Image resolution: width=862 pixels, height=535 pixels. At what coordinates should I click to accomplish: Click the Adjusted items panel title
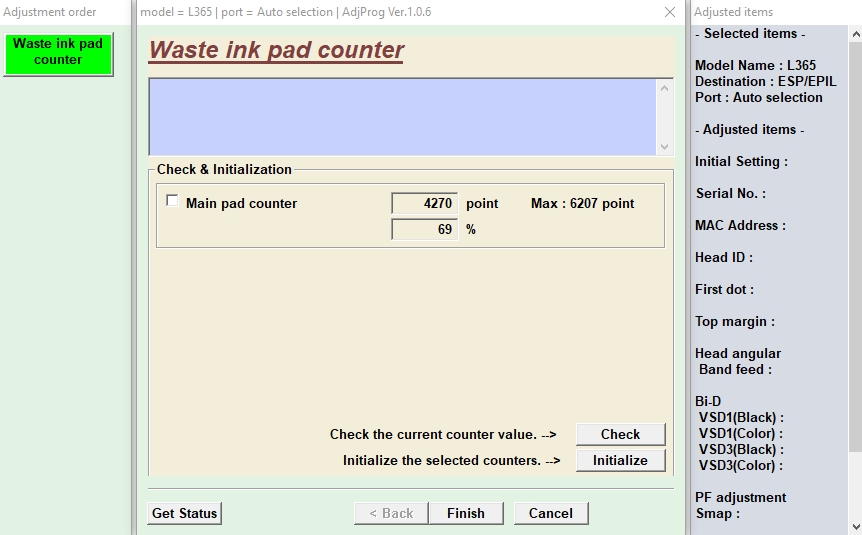(x=733, y=12)
